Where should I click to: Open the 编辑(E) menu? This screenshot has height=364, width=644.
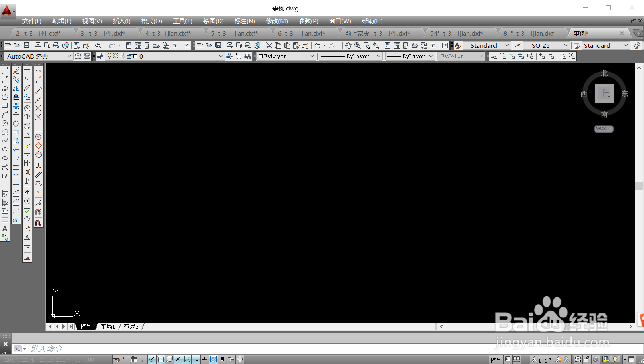pos(62,21)
